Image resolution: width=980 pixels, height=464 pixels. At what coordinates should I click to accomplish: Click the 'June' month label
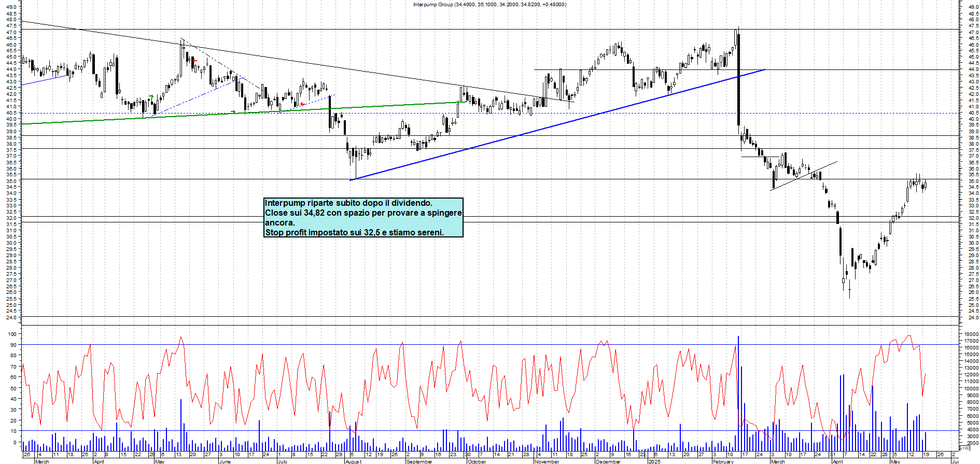point(225,461)
